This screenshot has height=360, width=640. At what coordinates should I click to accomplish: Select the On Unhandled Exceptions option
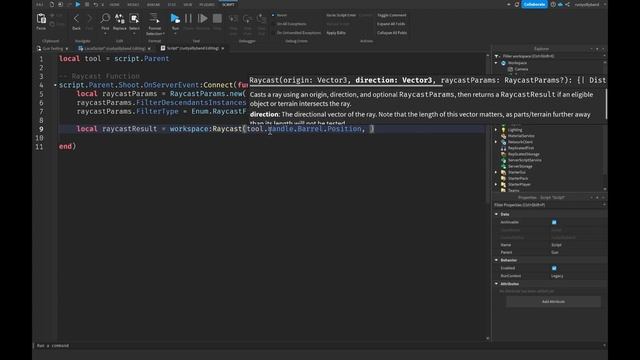[297, 33]
